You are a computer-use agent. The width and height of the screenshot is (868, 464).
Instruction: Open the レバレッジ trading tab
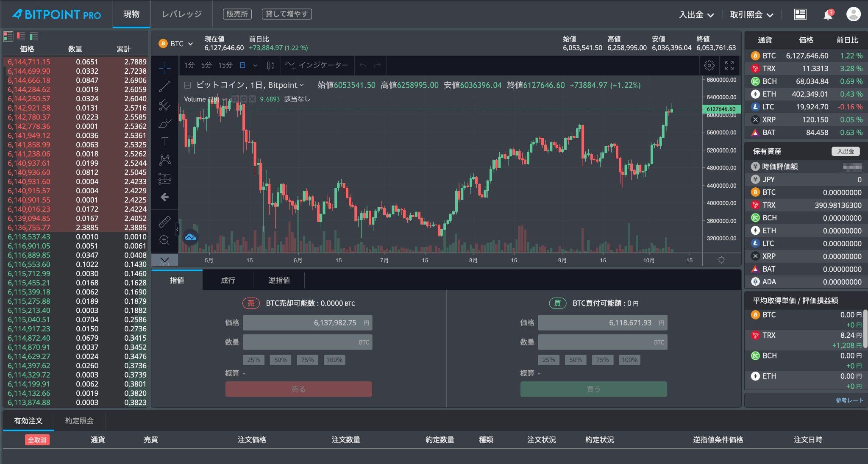coord(181,14)
